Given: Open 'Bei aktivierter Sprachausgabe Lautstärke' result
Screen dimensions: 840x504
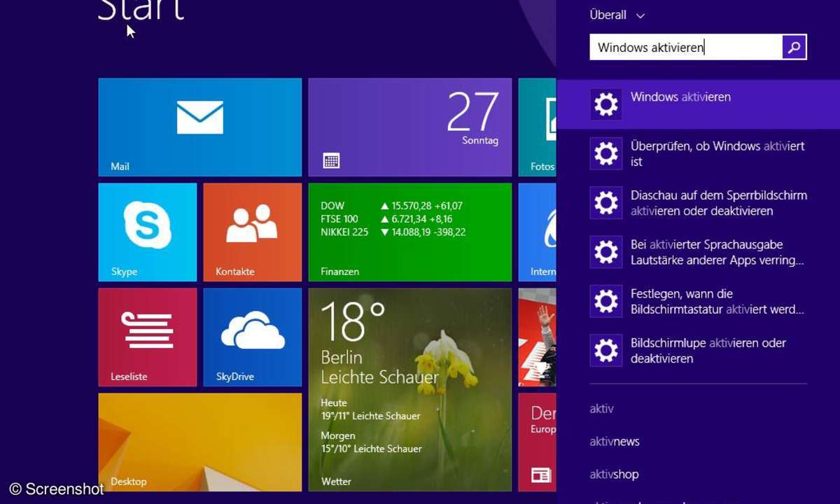Looking at the screenshot, I should (x=699, y=252).
